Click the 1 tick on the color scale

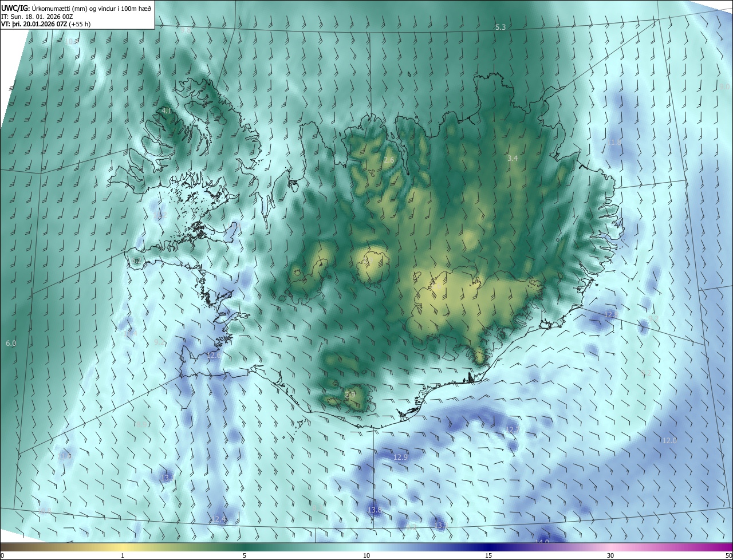[123, 556]
